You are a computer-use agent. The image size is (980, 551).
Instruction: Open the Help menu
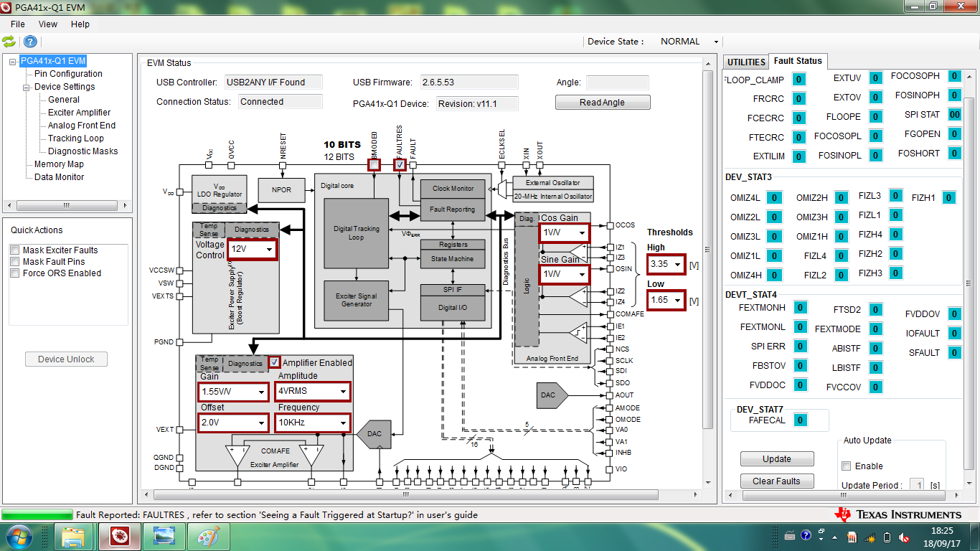tap(80, 24)
